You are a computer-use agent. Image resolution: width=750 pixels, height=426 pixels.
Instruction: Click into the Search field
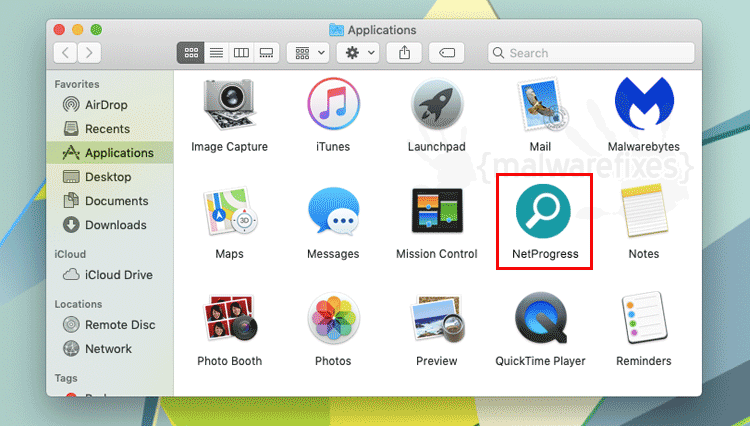click(x=591, y=53)
